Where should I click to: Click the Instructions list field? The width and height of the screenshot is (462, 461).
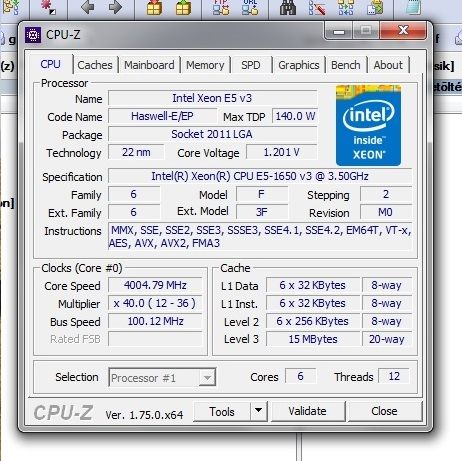click(x=260, y=237)
